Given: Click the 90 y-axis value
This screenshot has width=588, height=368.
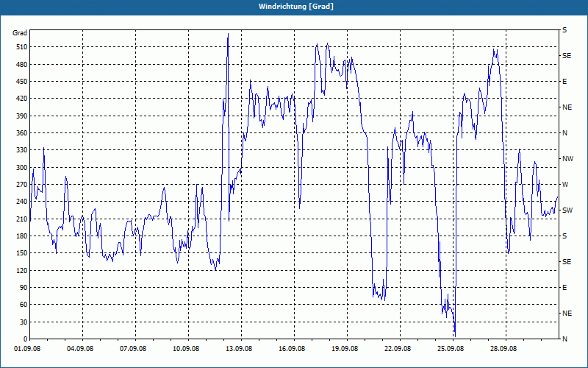Looking at the screenshot, I should click(24, 288).
